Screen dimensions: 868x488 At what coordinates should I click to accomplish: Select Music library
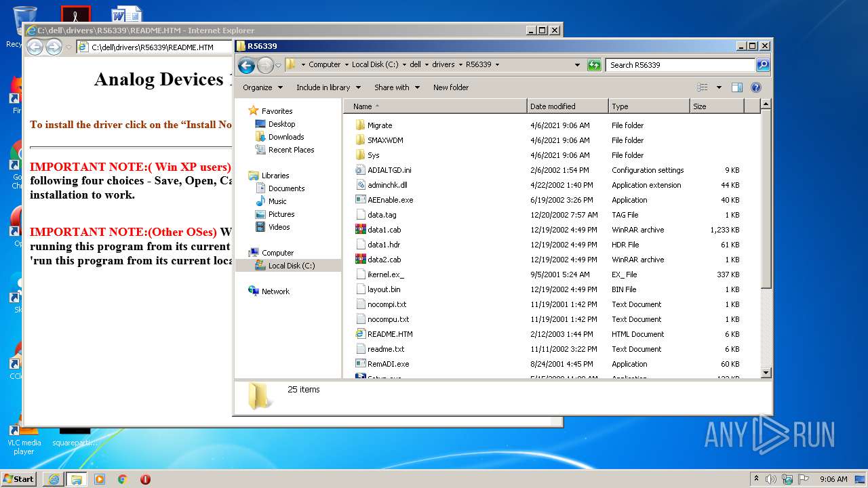pyautogui.click(x=277, y=201)
